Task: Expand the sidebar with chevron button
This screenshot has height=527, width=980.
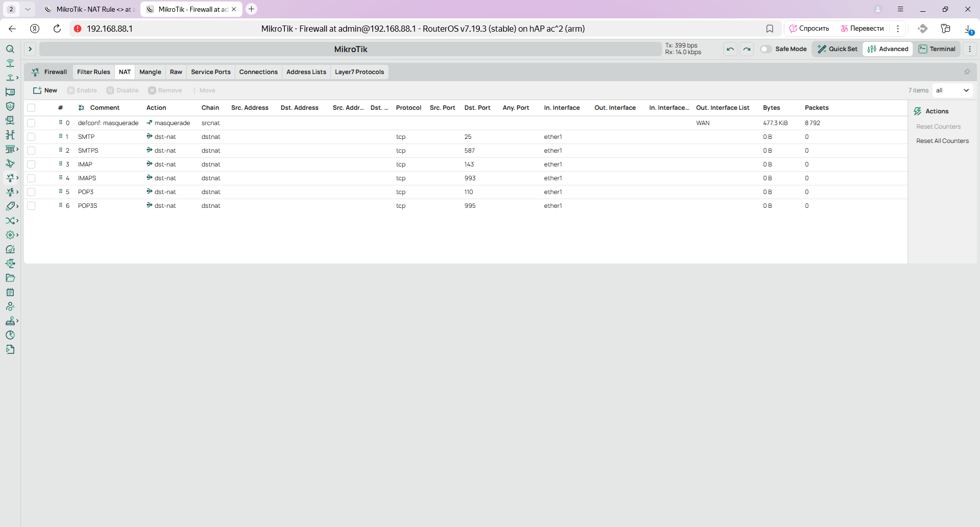Action: point(30,49)
